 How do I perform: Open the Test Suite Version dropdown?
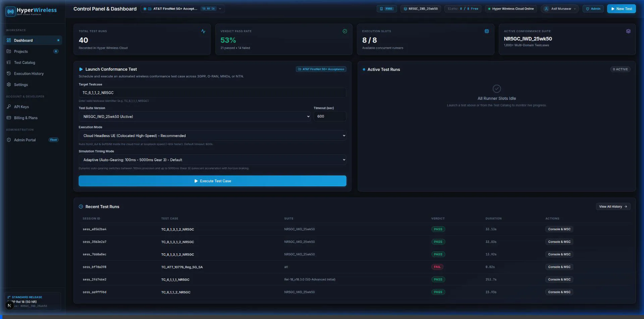pos(195,116)
